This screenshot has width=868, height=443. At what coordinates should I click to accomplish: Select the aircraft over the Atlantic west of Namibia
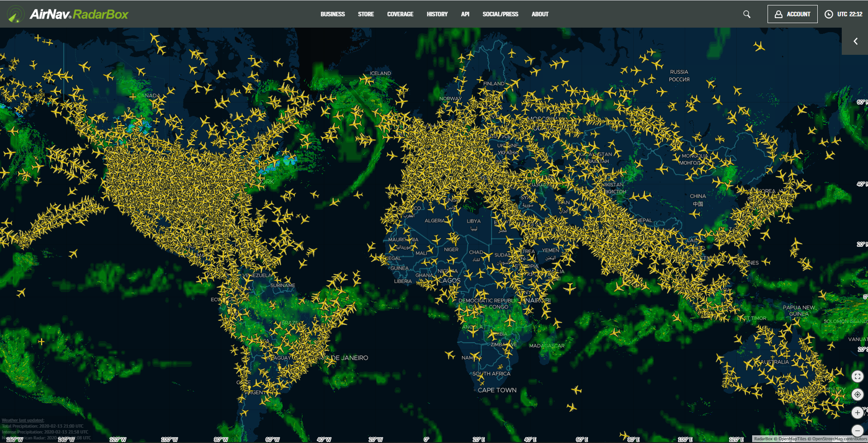[x=449, y=355]
